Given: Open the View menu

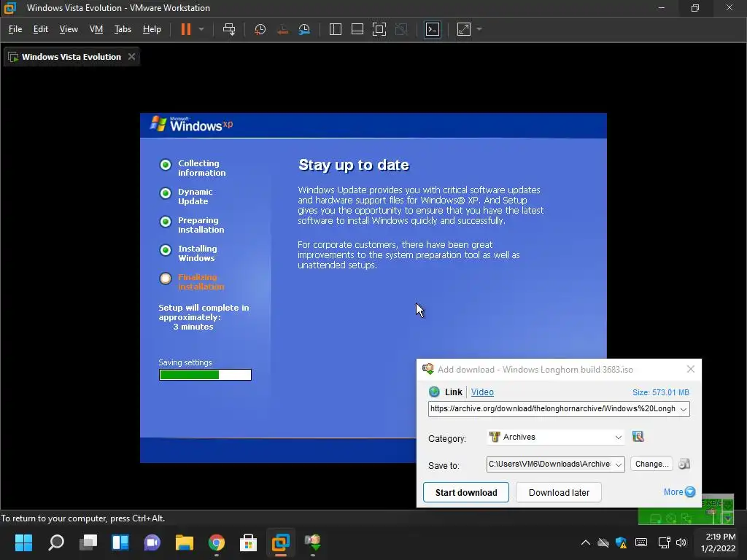Looking at the screenshot, I should tap(69, 29).
